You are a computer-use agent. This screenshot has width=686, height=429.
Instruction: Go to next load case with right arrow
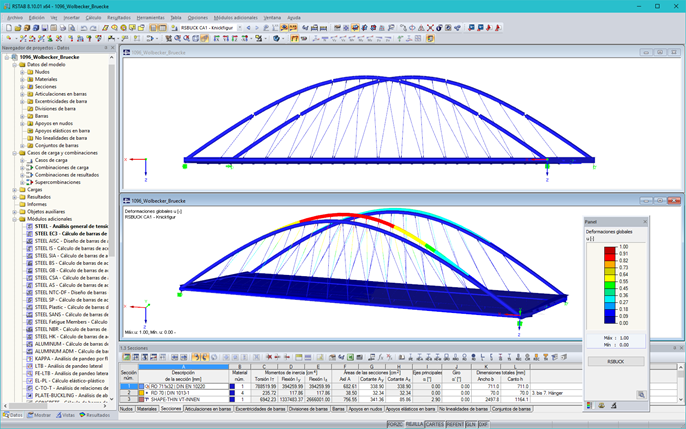(x=257, y=28)
